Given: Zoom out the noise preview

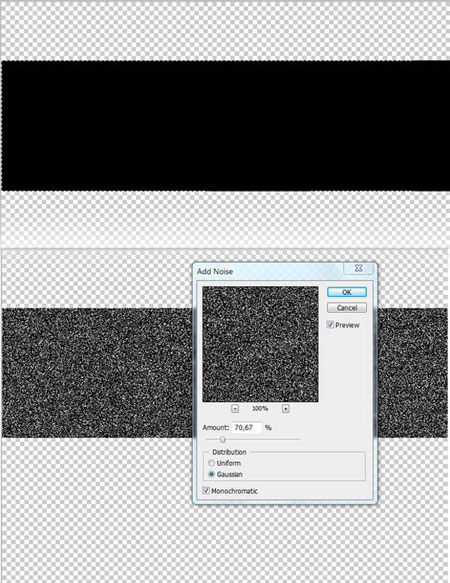Looking at the screenshot, I should tap(235, 409).
